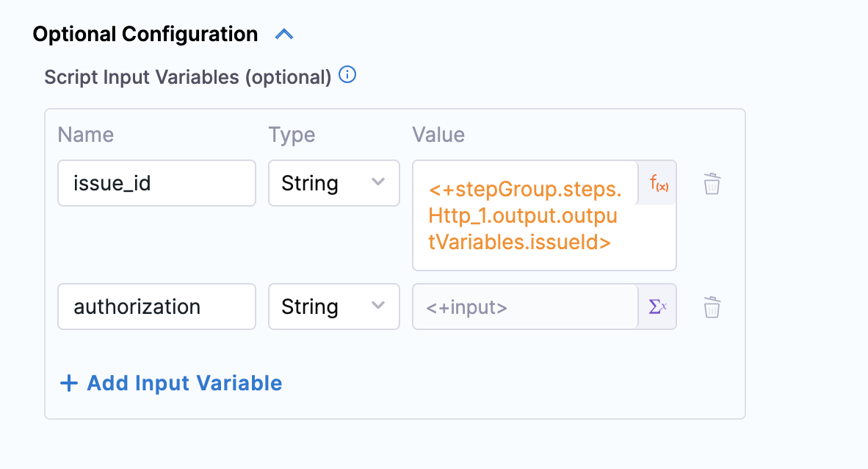Click the Type column header
Screen dimensions: 868x469
[292, 135]
